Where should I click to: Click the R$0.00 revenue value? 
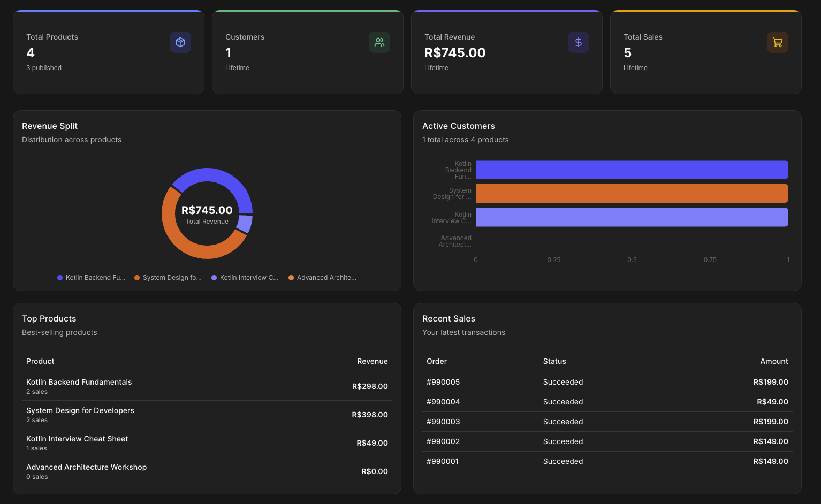(375, 471)
